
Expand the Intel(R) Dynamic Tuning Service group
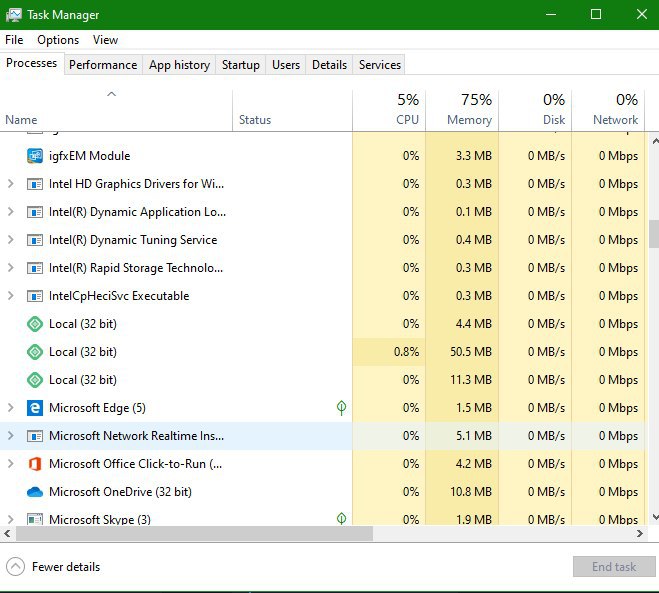click(11, 240)
